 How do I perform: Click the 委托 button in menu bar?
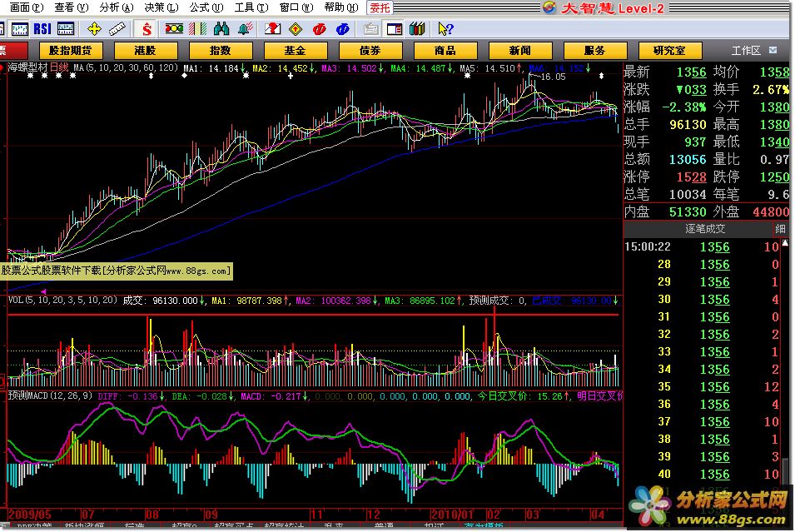tap(380, 7)
